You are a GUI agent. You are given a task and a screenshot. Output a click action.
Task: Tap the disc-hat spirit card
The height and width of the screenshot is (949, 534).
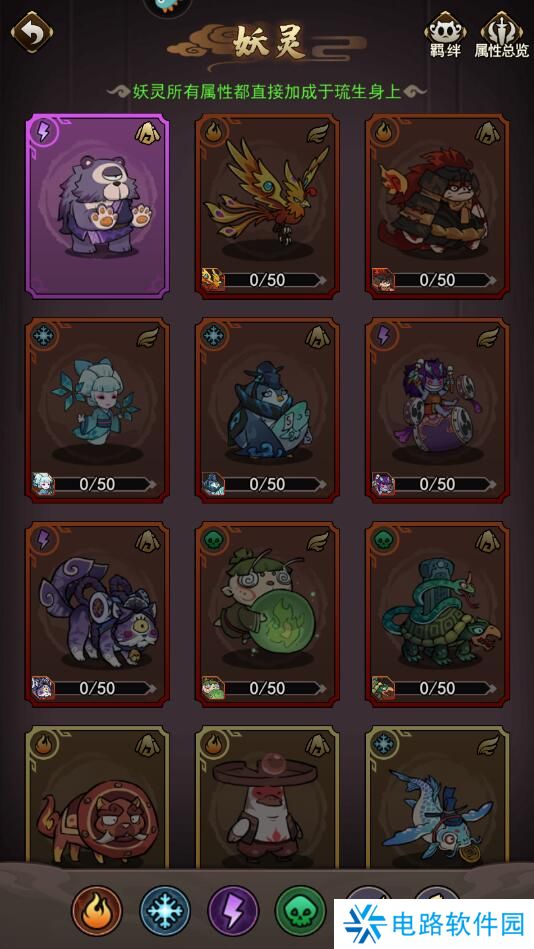tap(267, 798)
